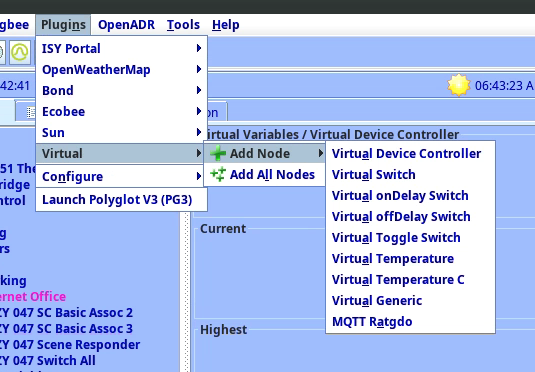Click the Current section label
Image resolution: width=535 pixels, height=372 pixels.
pyautogui.click(x=223, y=229)
